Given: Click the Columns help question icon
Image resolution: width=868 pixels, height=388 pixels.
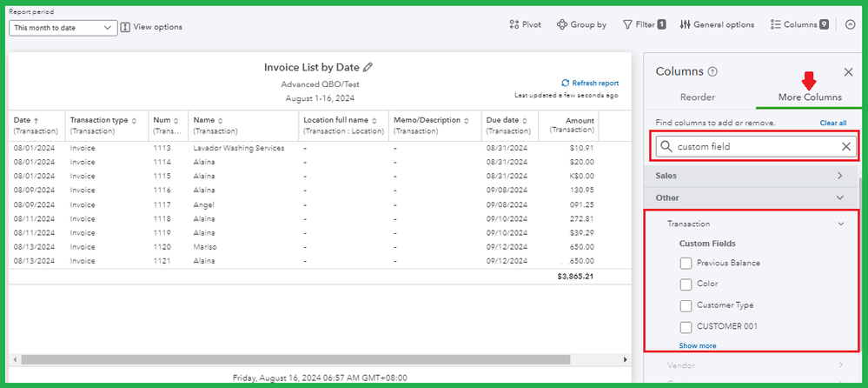Looking at the screenshot, I should tap(712, 72).
